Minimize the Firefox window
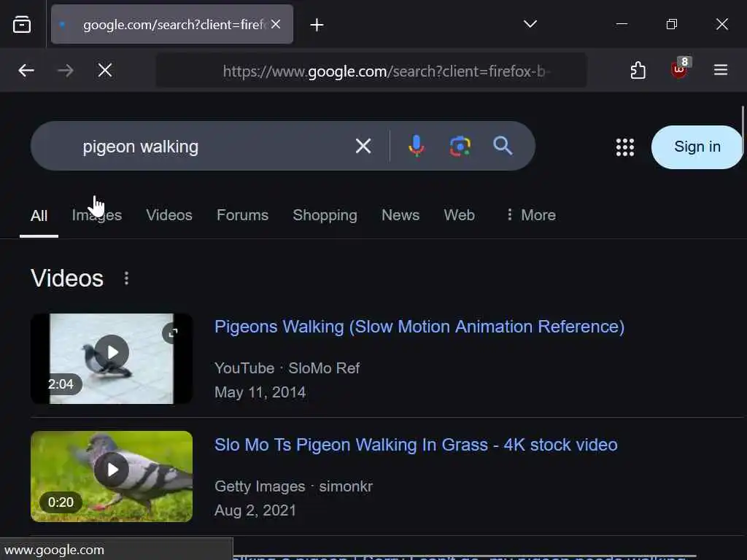Viewport: 747px width, 560px height. click(x=622, y=24)
